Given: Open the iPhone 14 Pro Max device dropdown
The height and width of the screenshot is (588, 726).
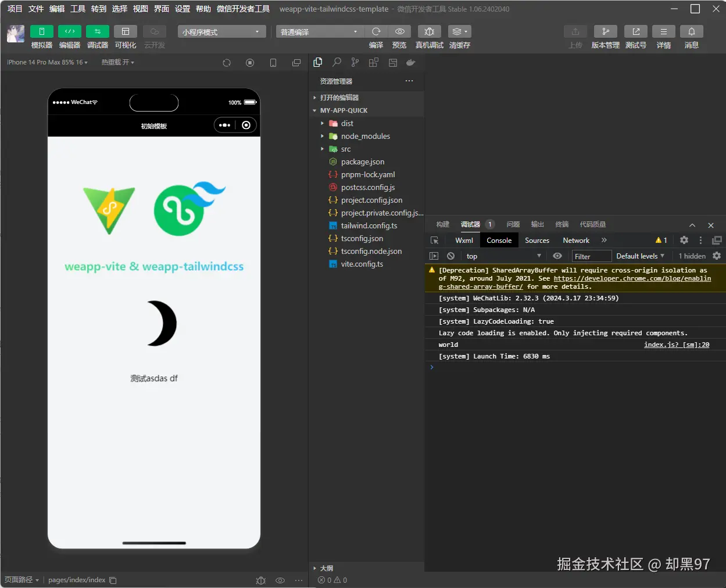Looking at the screenshot, I should (x=47, y=62).
